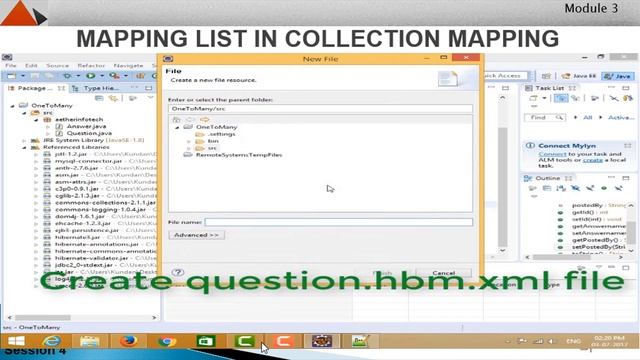
Task: Open Firefox from the taskbar
Action: (128, 341)
